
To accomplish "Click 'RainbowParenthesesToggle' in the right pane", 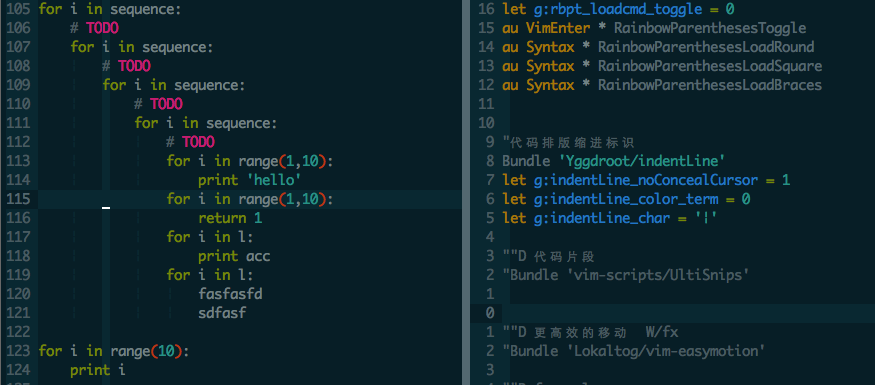I will [702, 28].
